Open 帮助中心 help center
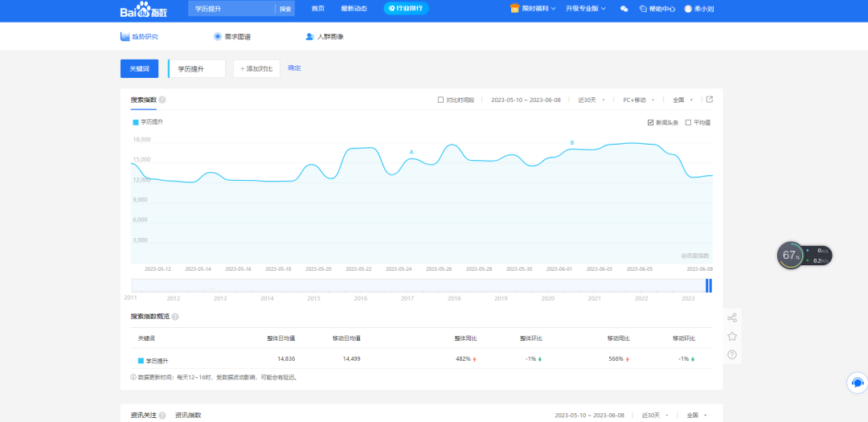Screen dimensions: 868x422 (657, 9)
